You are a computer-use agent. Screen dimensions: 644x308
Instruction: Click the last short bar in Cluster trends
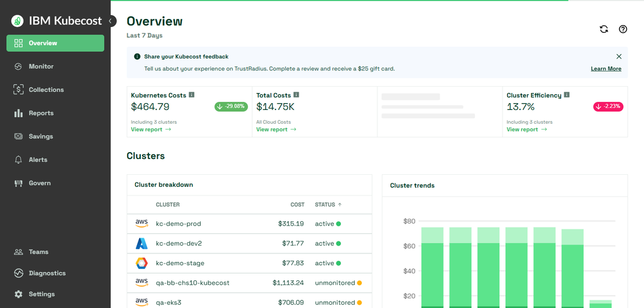[x=601, y=304]
